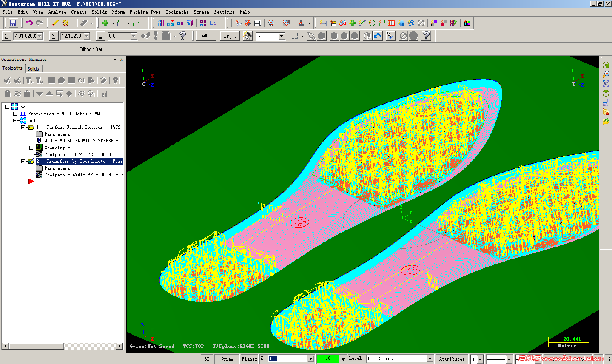Switch to the Solids tab
The width and height of the screenshot is (612, 364).
[x=33, y=69]
